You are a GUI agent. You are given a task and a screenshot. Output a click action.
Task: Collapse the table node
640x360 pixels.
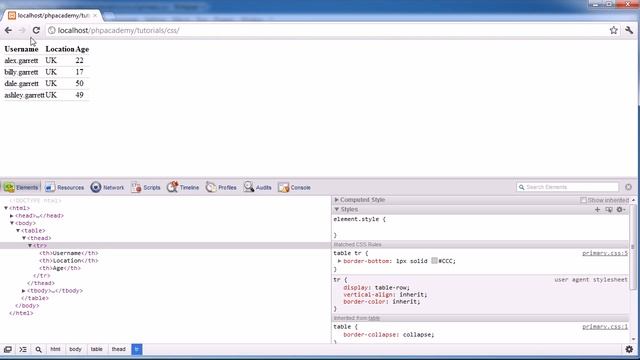(18, 231)
